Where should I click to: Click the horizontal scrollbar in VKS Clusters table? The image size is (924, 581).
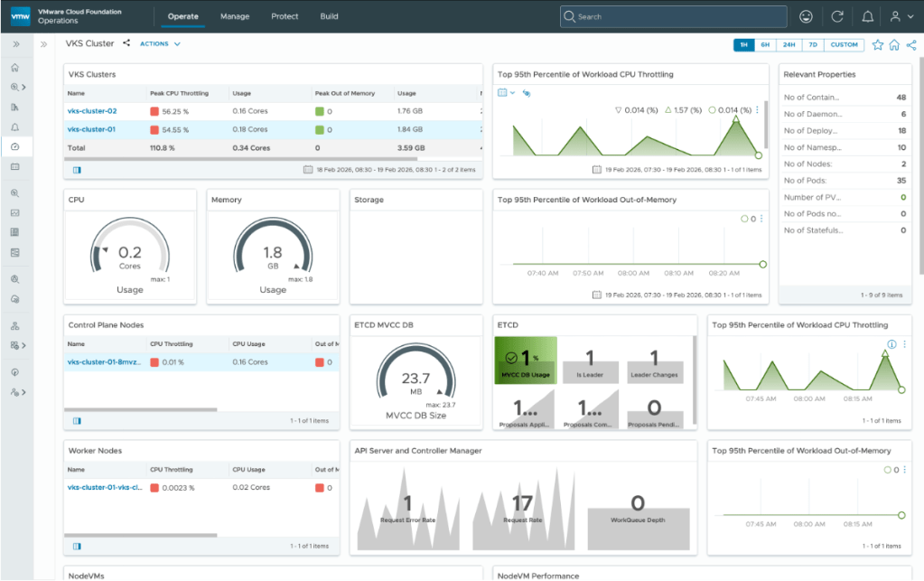(x=240, y=159)
